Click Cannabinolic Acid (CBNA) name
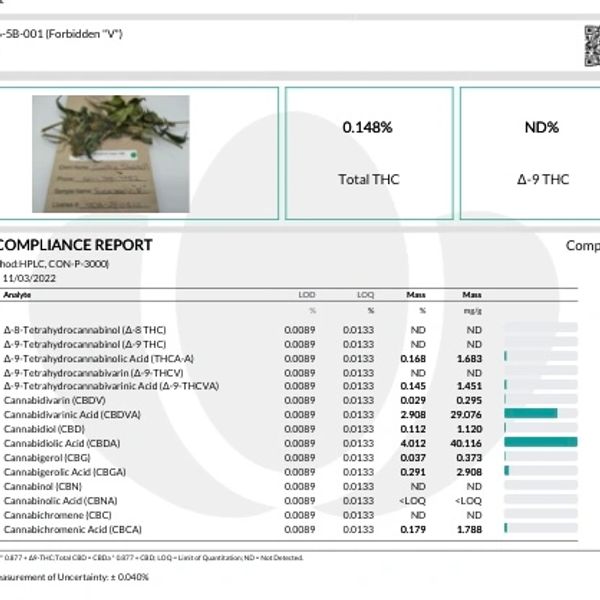The height and width of the screenshot is (600, 600). (60, 501)
